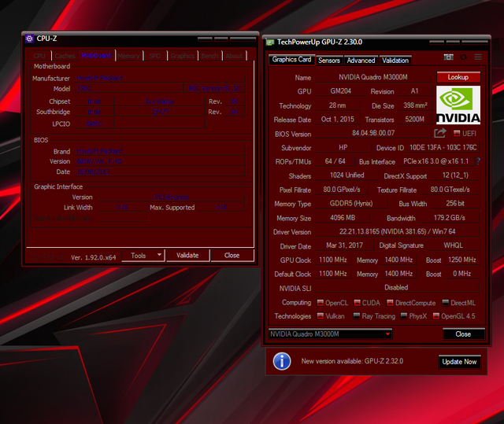Screen dimensions: 504x424
Task: Click the Memory Type value GDDR5 (Hynix)
Action: tap(351, 204)
